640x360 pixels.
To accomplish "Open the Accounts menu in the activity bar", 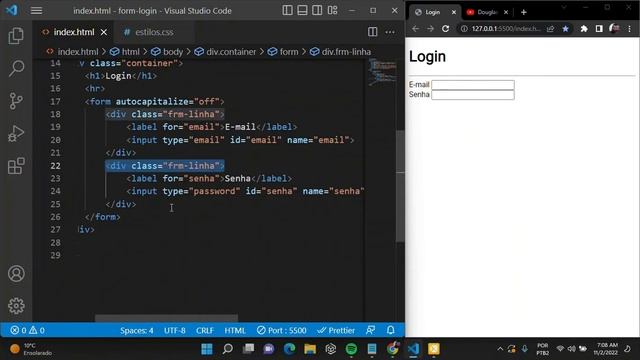I will point(16,273).
